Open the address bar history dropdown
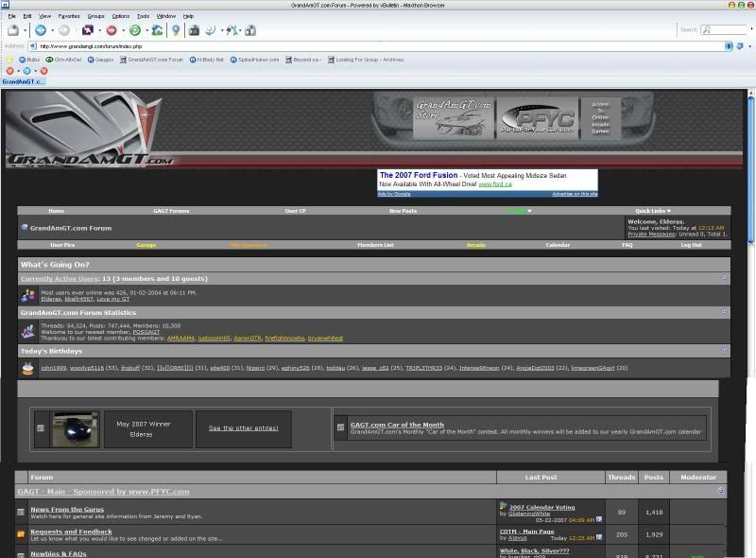The height and width of the screenshot is (558, 756). coord(729,45)
